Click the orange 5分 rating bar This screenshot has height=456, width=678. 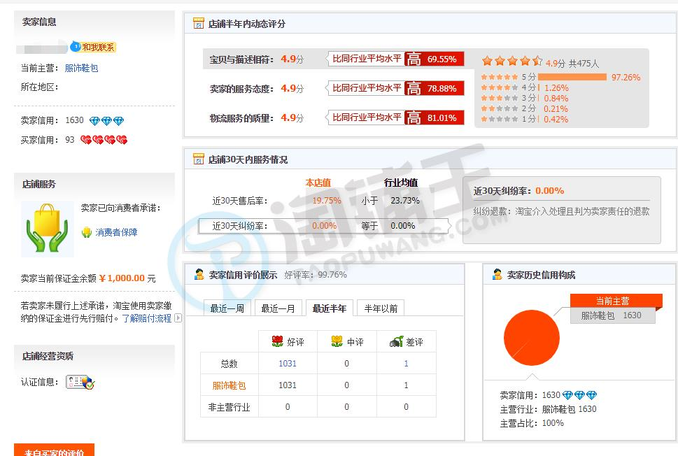click(x=576, y=76)
